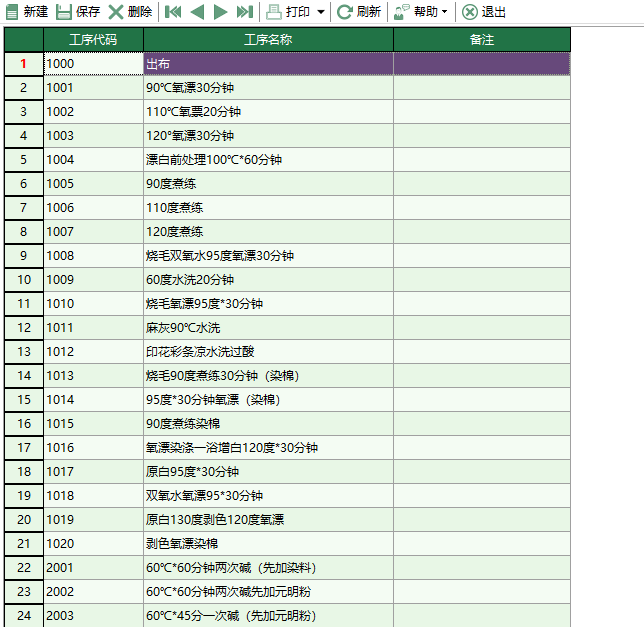Jump to first record navigation arrow
Screen dimensions: 644x627
[x=173, y=12]
